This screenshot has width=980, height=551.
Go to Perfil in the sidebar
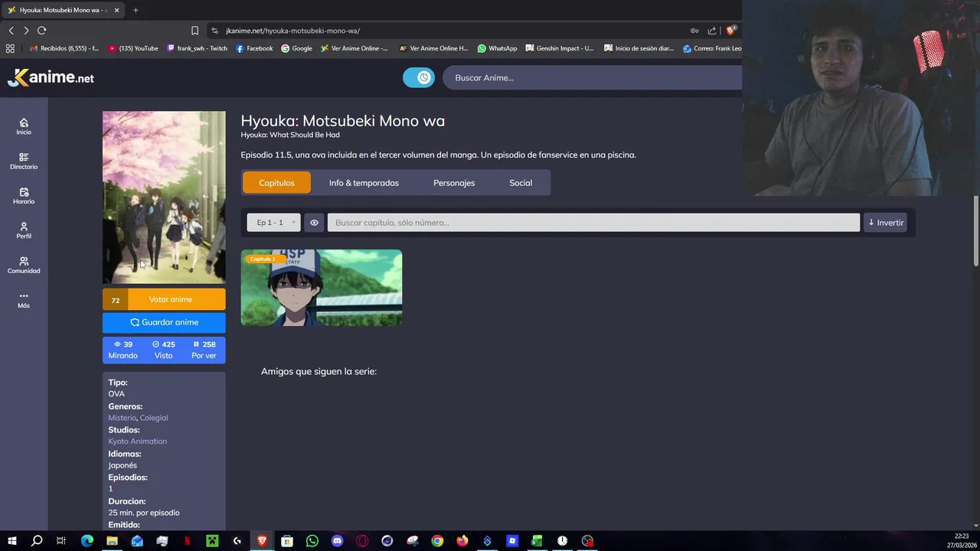tap(24, 230)
